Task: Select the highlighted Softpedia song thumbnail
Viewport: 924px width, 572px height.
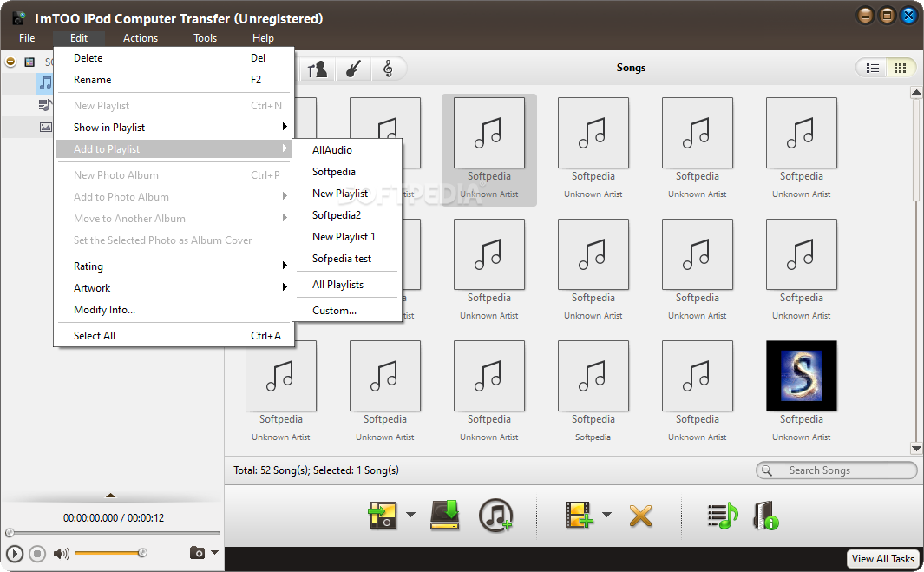Action: 489,133
